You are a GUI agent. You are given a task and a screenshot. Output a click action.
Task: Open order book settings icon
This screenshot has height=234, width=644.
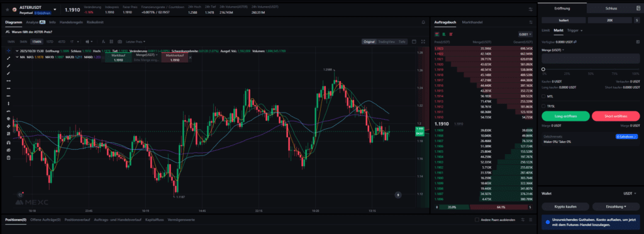coord(531,22)
